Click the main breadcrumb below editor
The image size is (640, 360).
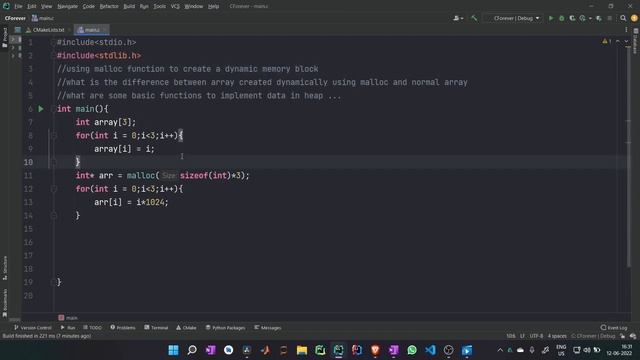[x=68, y=318]
